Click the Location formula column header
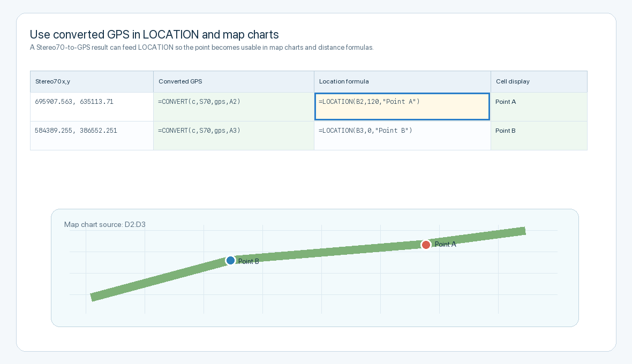632x364 pixels. click(x=402, y=82)
